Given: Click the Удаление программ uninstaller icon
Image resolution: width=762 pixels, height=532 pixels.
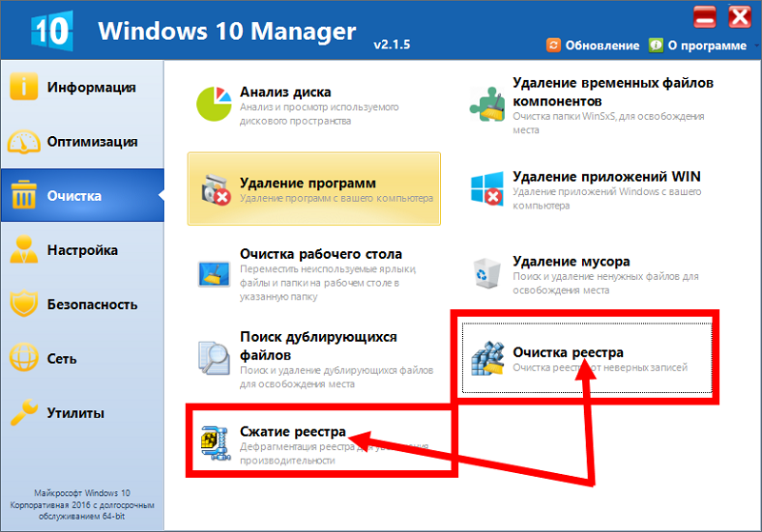Looking at the screenshot, I should tap(215, 188).
